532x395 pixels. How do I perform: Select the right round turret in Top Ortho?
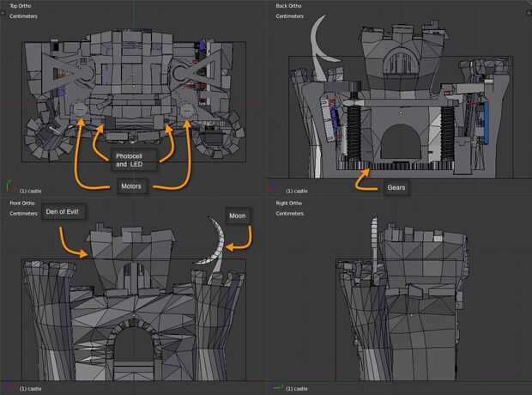pos(218,136)
